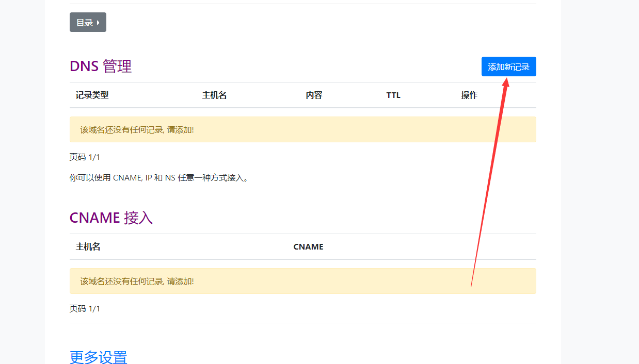The height and width of the screenshot is (364, 639).
Task: Open the 更多设置 section link
Action: click(x=99, y=357)
